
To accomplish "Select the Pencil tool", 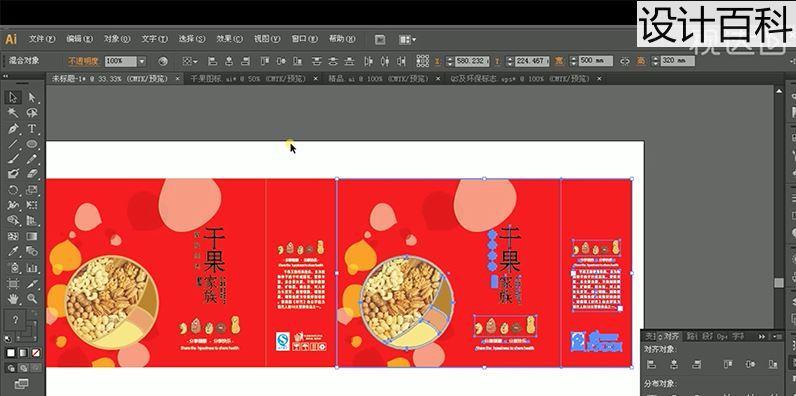I will pyautogui.click(x=32, y=159).
